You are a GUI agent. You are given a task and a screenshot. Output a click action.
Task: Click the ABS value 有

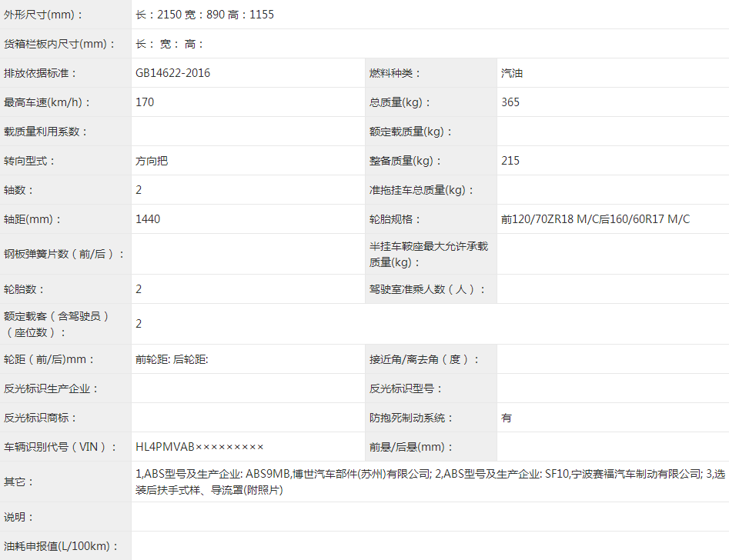507,418
